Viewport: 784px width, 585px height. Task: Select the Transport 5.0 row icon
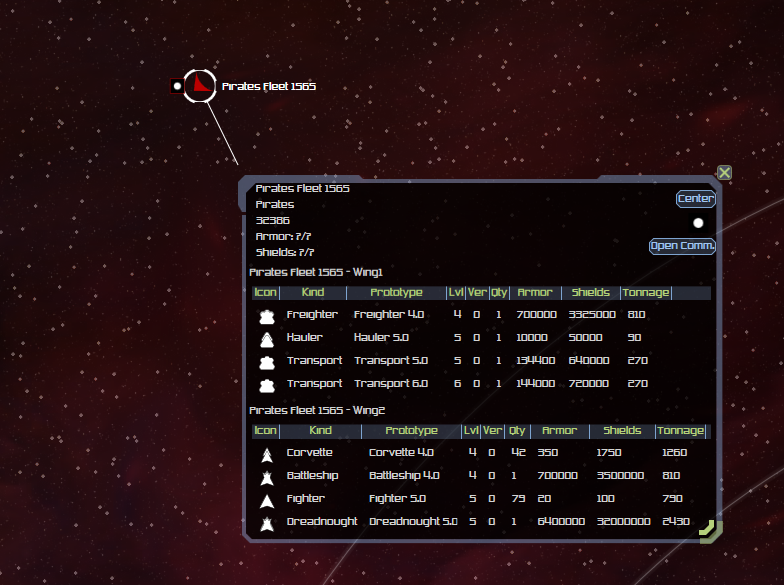267,362
